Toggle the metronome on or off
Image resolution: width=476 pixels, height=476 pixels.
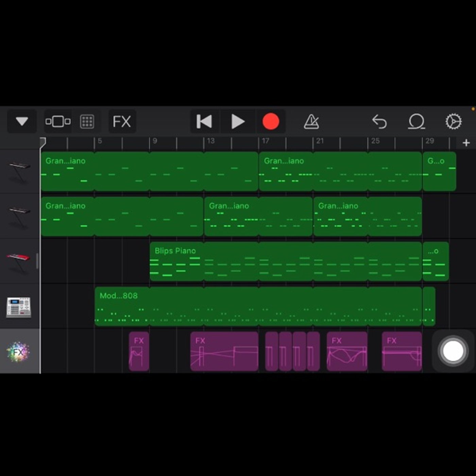(x=311, y=121)
